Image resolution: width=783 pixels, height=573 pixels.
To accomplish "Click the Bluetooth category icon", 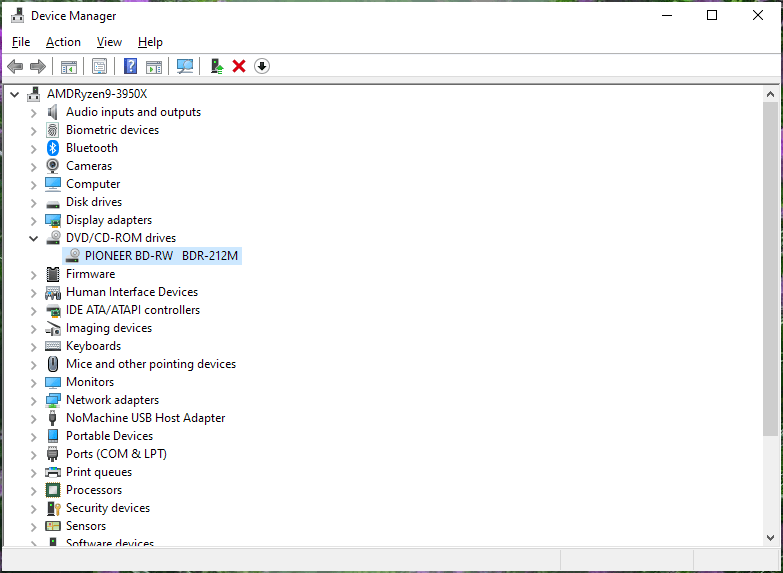I will point(53,148).
